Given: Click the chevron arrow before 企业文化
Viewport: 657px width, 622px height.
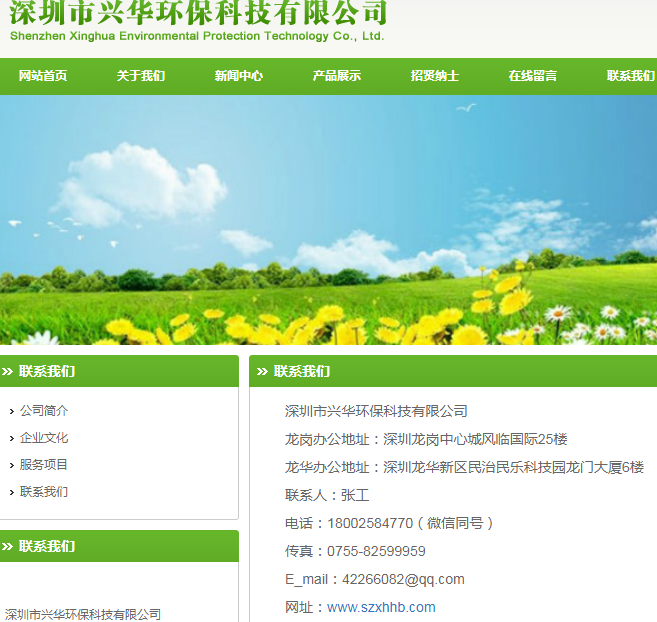Looking at the screenshot, I should (x=11, y=438).
